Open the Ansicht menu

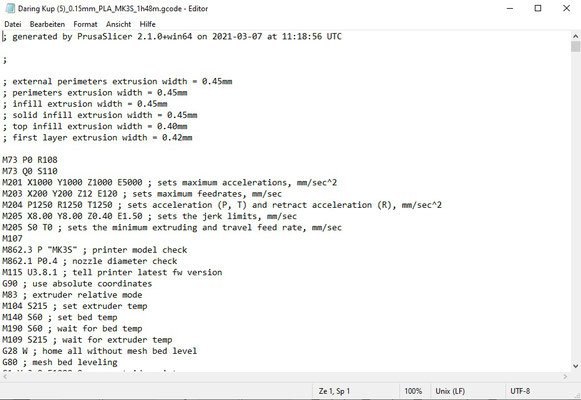pyautogui.click(x=119, y=24)
